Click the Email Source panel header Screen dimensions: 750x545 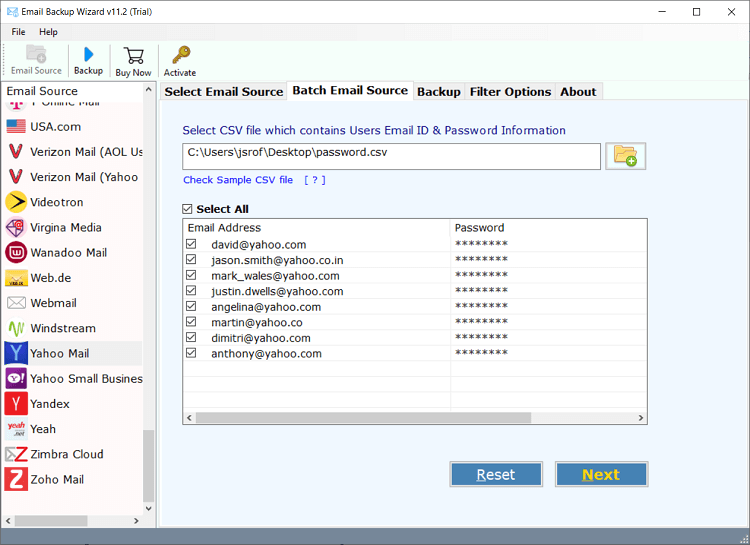coord(72,91)
